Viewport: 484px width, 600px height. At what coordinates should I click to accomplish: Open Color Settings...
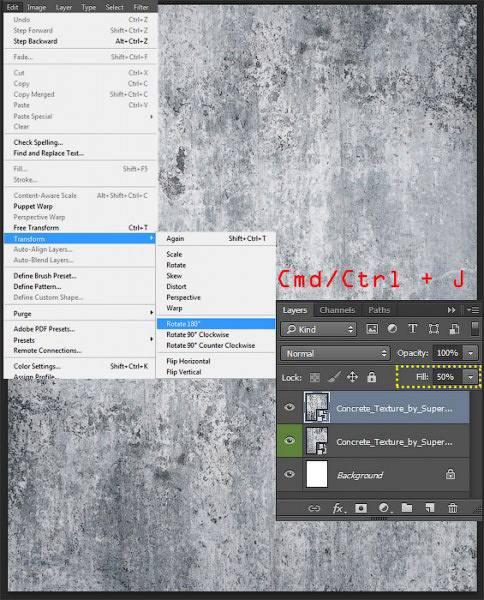point(80,366)
